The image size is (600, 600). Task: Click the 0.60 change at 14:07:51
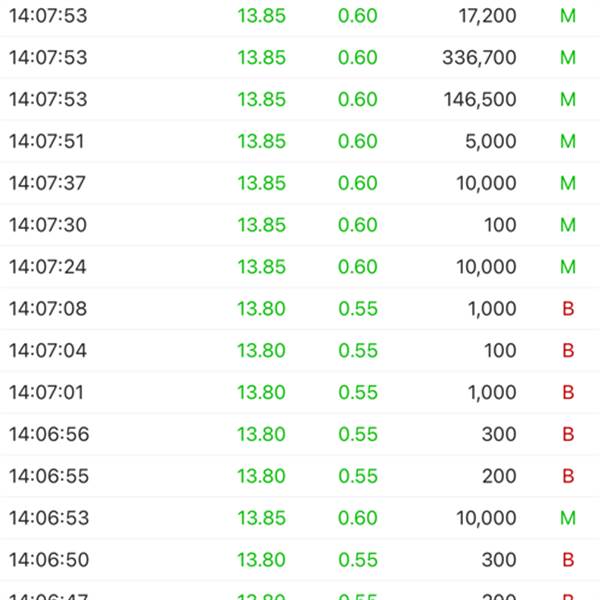(x=358, y=142)
